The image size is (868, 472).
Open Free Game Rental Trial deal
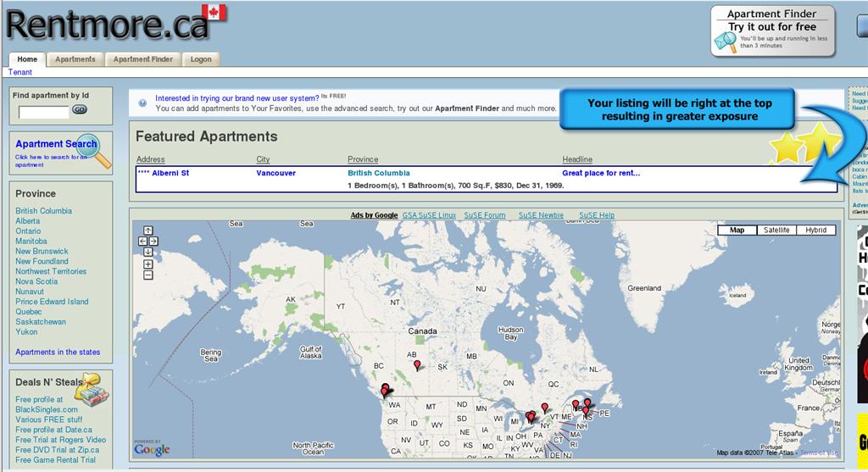55,460
